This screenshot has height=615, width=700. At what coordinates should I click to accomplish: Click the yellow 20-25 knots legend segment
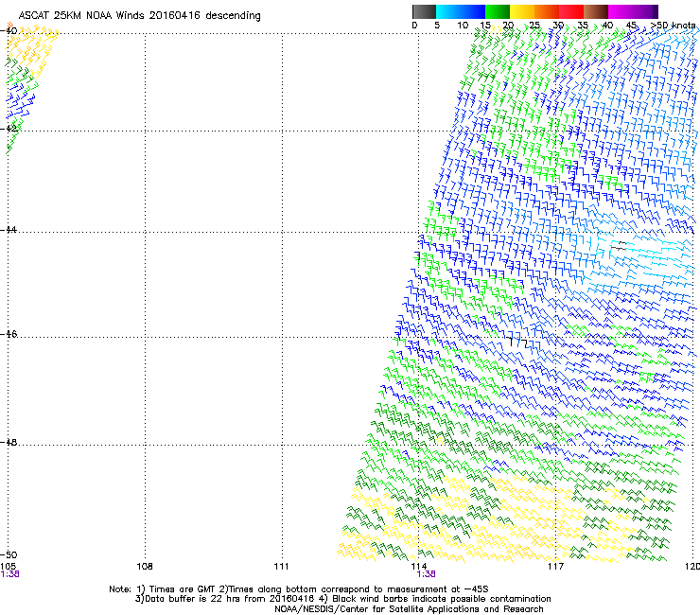click(522, 11)
